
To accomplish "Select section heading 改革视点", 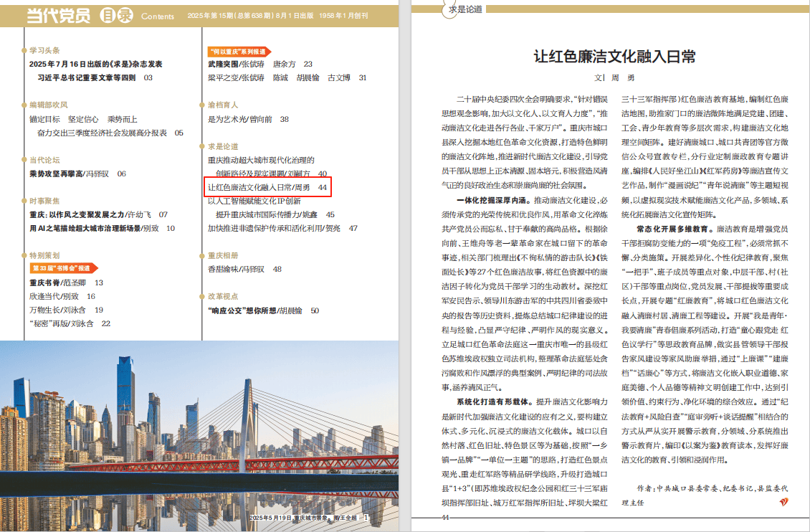I will tap(223, 297).
